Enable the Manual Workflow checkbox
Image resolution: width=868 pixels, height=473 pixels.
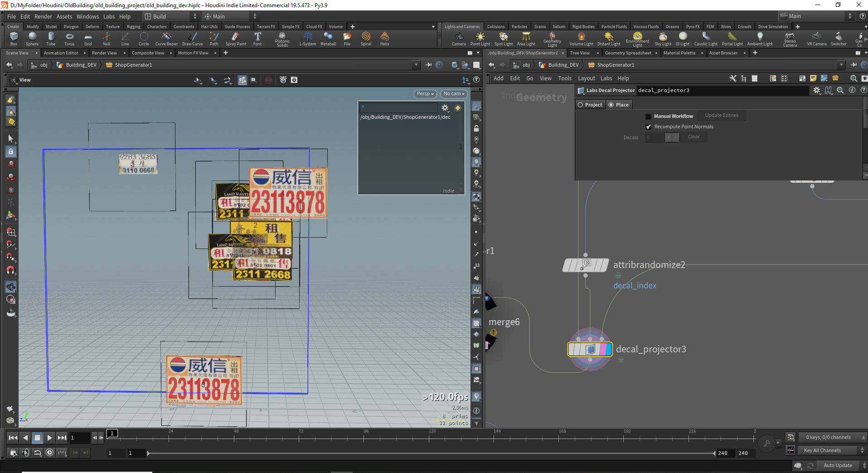(x=648, y=117)
